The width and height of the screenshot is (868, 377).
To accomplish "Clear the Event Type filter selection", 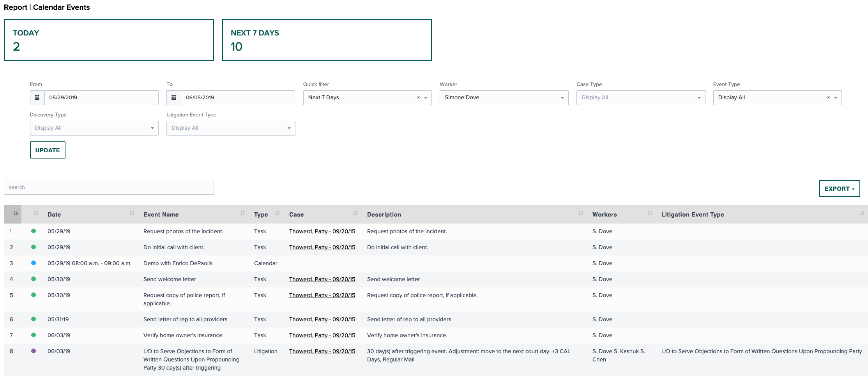I will 828,97.
